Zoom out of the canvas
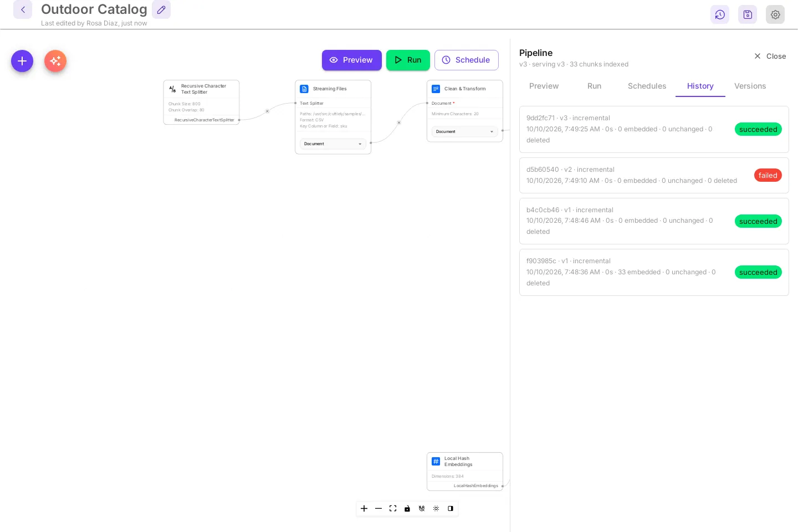This screenshot has height=532, width=798. coord(378,508)
